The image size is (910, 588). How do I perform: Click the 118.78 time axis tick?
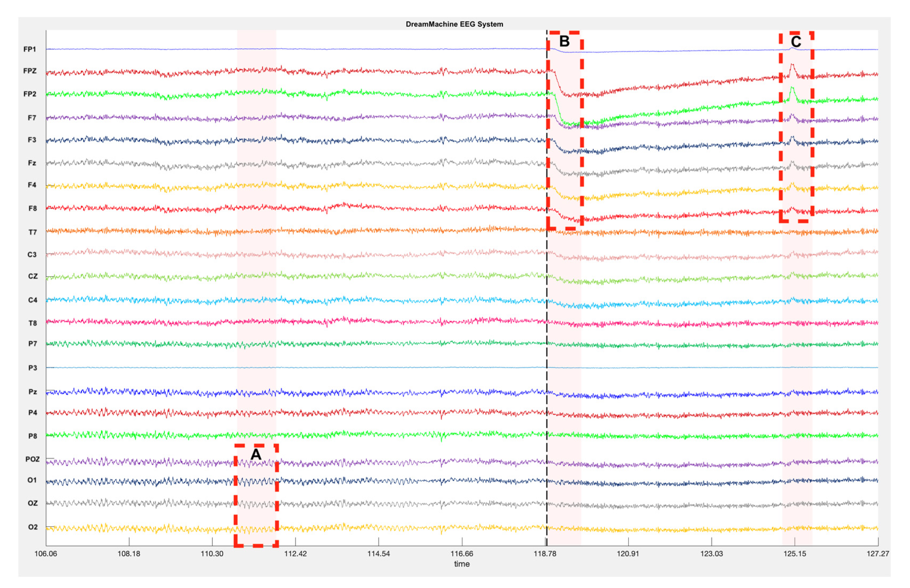pos(545,553)
